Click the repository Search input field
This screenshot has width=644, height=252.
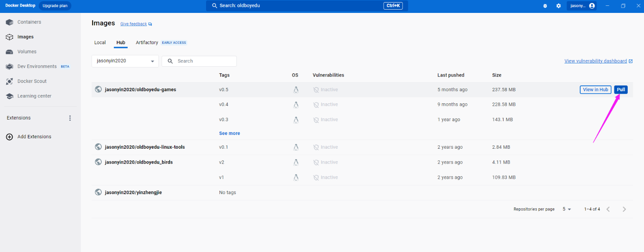pos(199,61)
